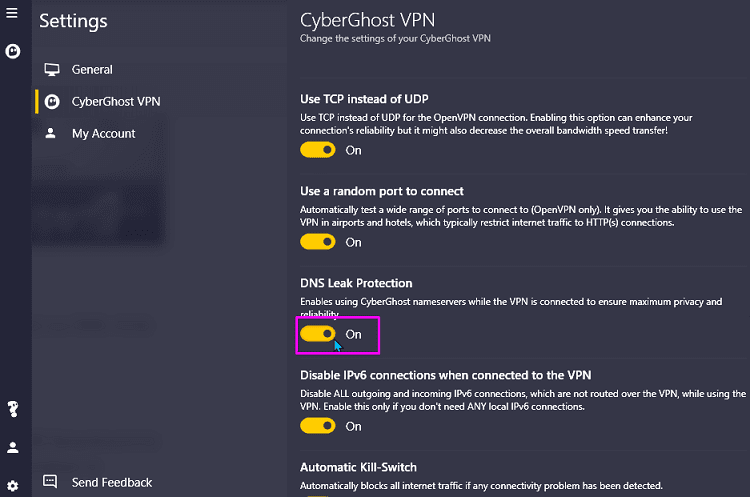
Task: Click the Settings title text
Action: pos(73,22)
